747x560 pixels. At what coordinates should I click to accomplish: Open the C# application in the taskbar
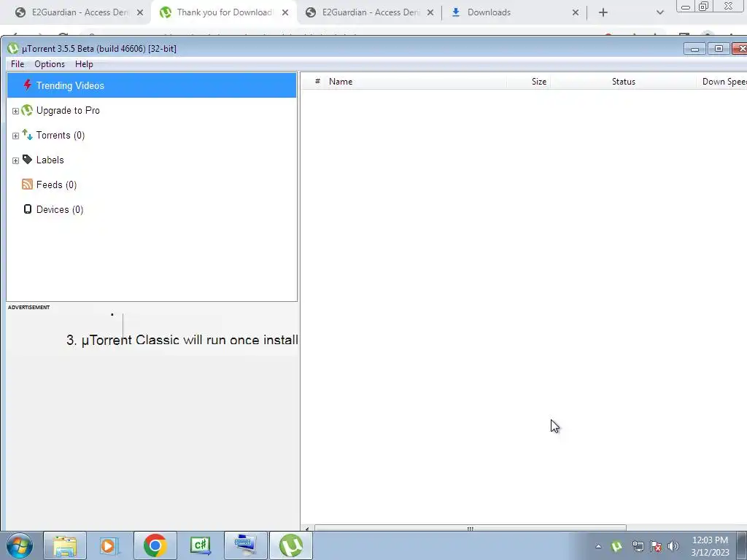point(200,545)
